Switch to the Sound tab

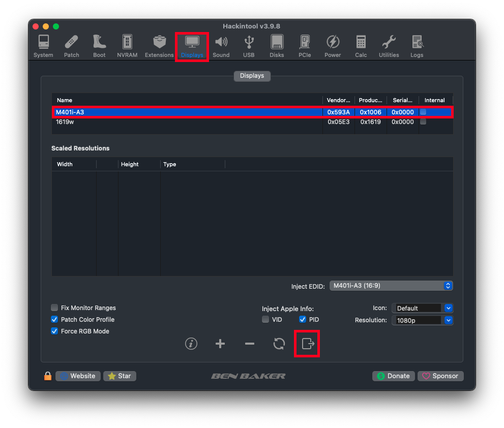221,46
